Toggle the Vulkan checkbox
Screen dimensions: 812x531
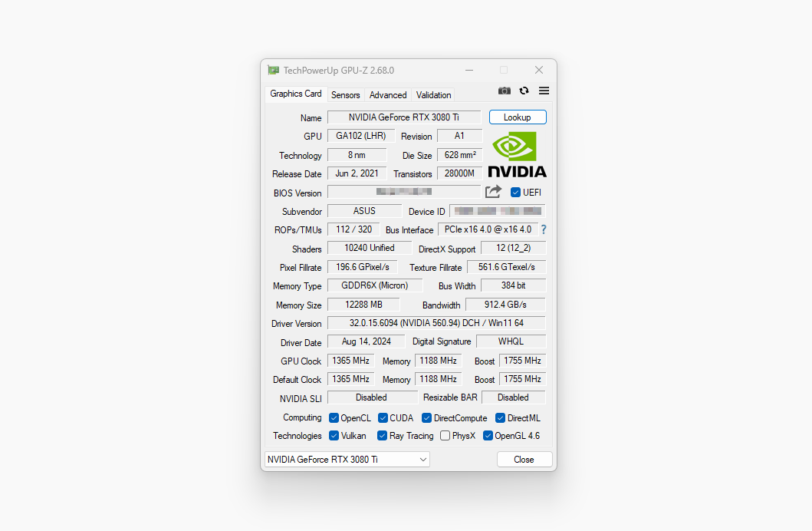point(334,436)
